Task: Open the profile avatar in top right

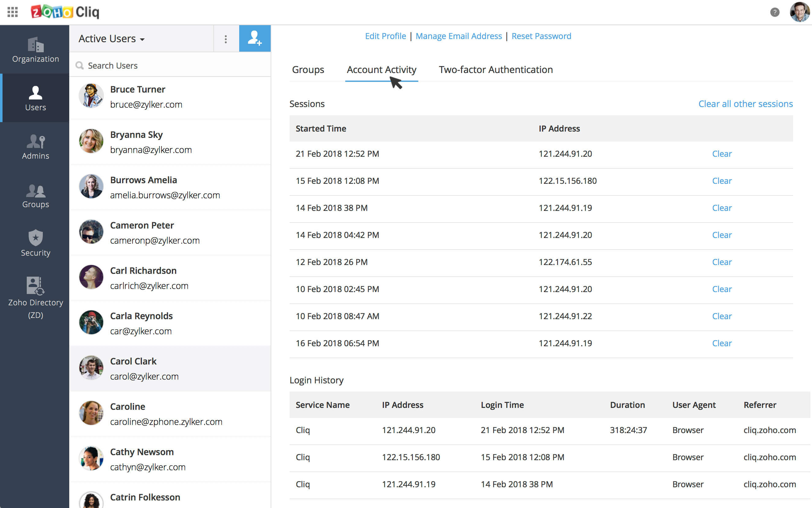Action: 800,12
